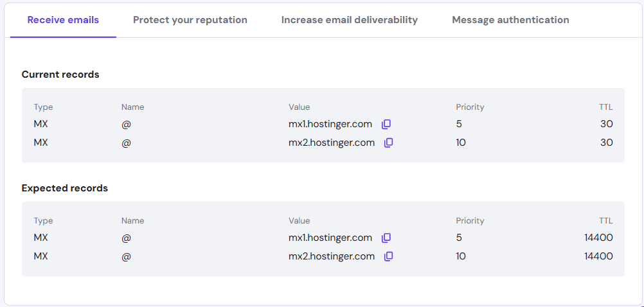
Task: Select Message authentication tab
Action: click(x=510, y=20)
